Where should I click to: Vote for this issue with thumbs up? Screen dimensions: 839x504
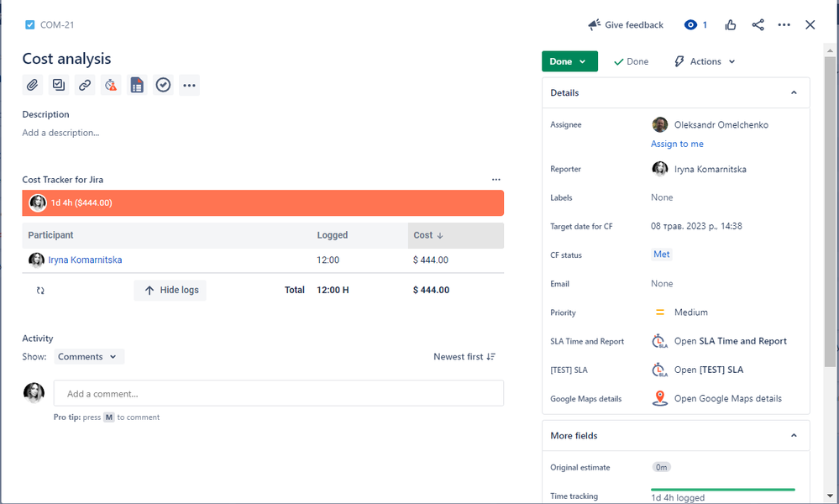731,24
